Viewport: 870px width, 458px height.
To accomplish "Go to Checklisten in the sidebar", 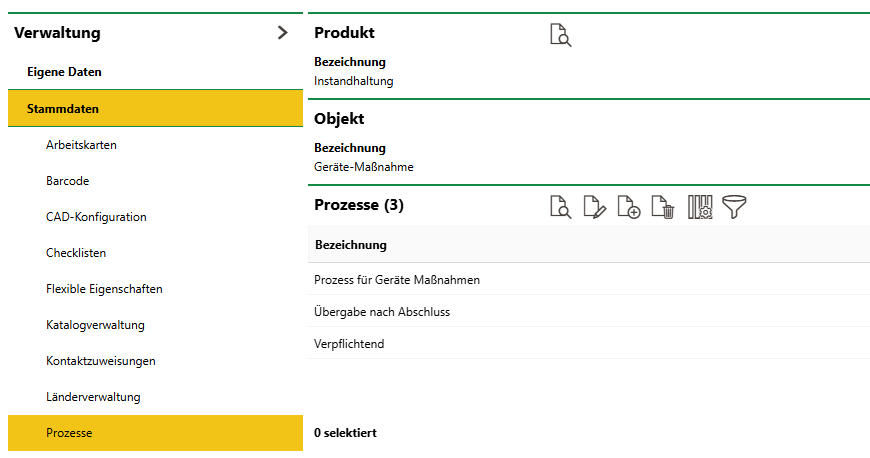I will [76, 253].
